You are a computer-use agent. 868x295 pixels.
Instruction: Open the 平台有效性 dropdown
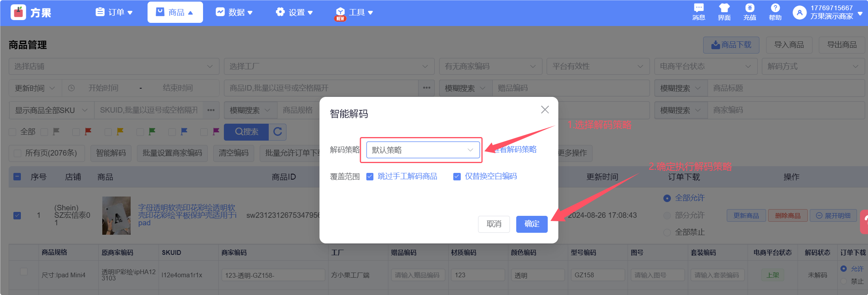(598, 66)
